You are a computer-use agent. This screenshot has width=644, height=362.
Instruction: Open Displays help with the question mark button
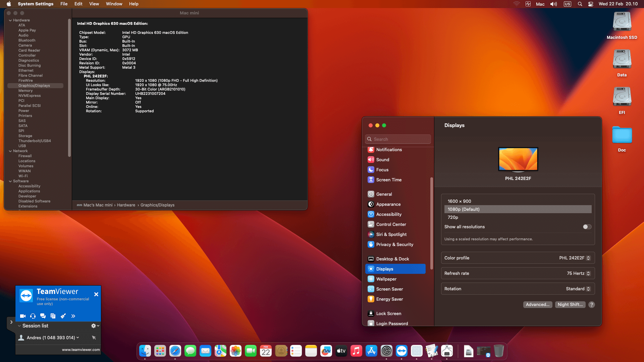point(592,305)
